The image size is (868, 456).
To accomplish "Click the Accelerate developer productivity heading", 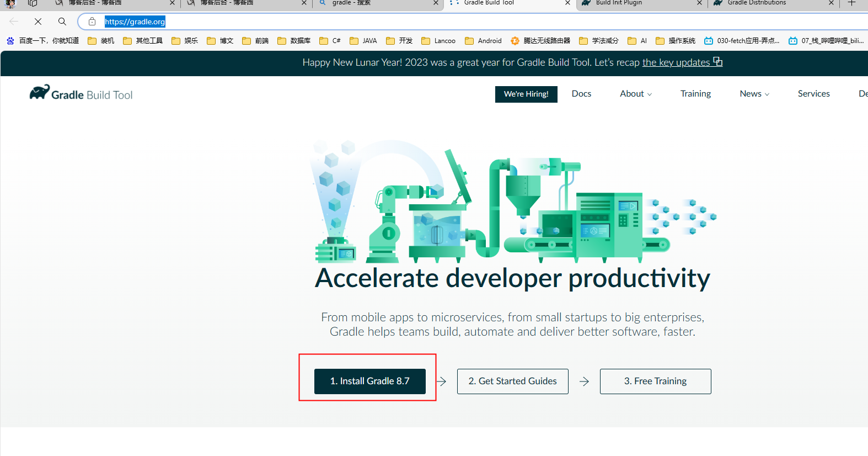I will [x=512, y=279].
